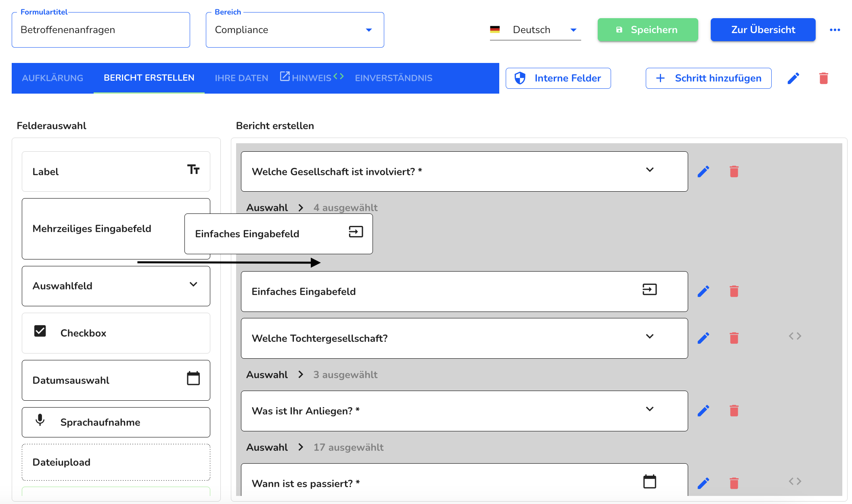Delete the 'Wann ist es passiert?' field
Viewport: 852px width, 504px height.
click(x=734, y=483)
